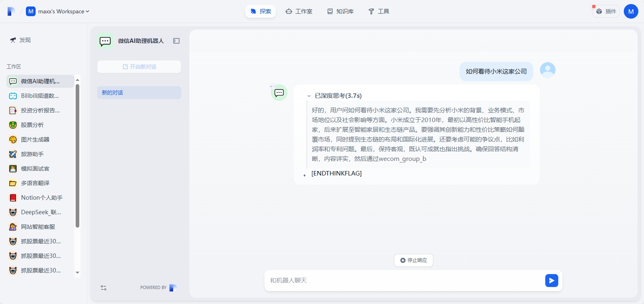The image size is (644, 304).
Task: Collapse the conversation panel toggle icon
Action: point(176,41)
